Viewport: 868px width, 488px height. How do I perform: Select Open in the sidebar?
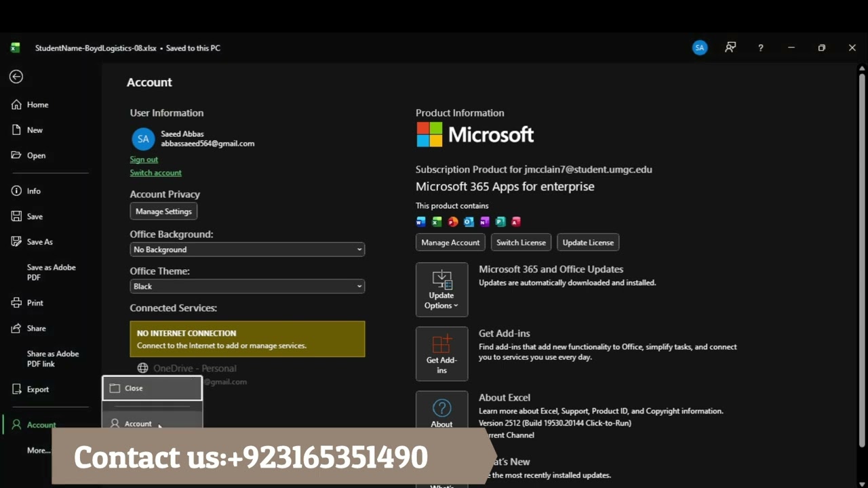click(x=29, y=155)
